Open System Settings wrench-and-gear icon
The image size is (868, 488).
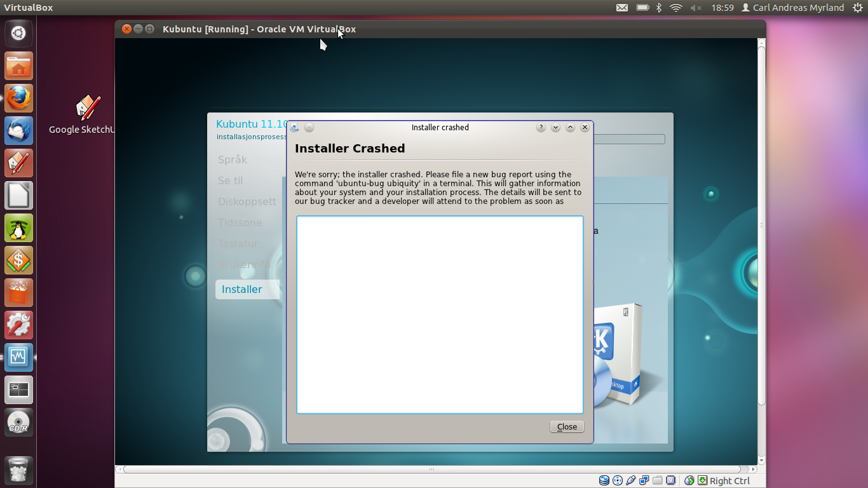(x=18, y=325)
